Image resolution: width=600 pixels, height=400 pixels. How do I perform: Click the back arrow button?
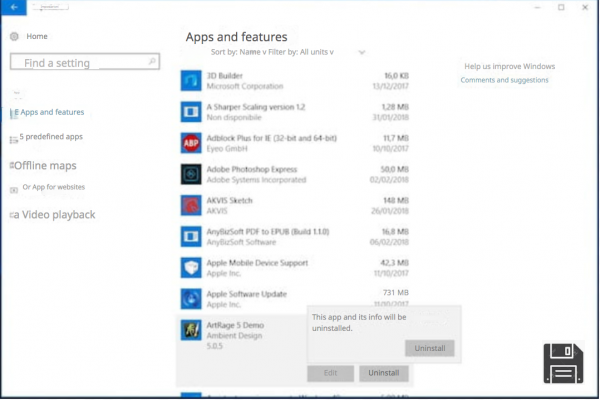click(x=14, y=7)
